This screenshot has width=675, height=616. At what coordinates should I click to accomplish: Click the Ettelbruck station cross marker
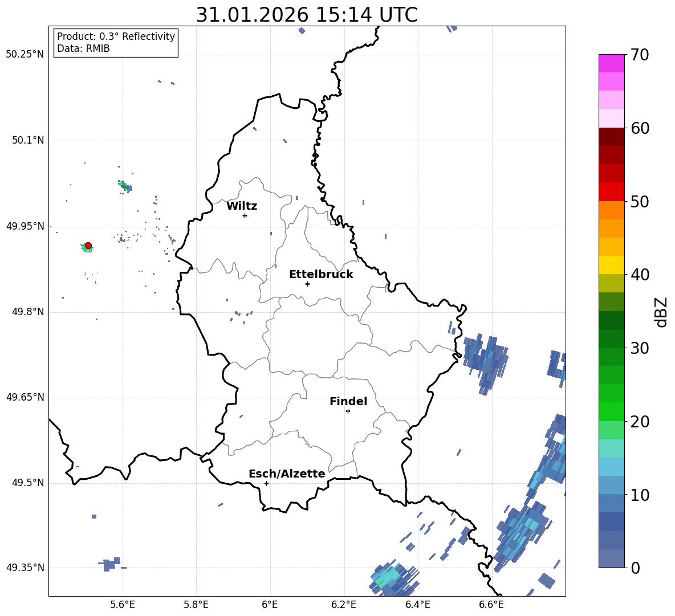click(307, 284)
